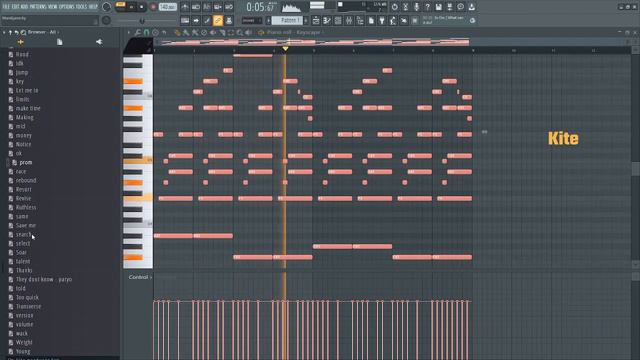
Task: Toggle the overdub/blend recording icon
Action: coord(218,7)
